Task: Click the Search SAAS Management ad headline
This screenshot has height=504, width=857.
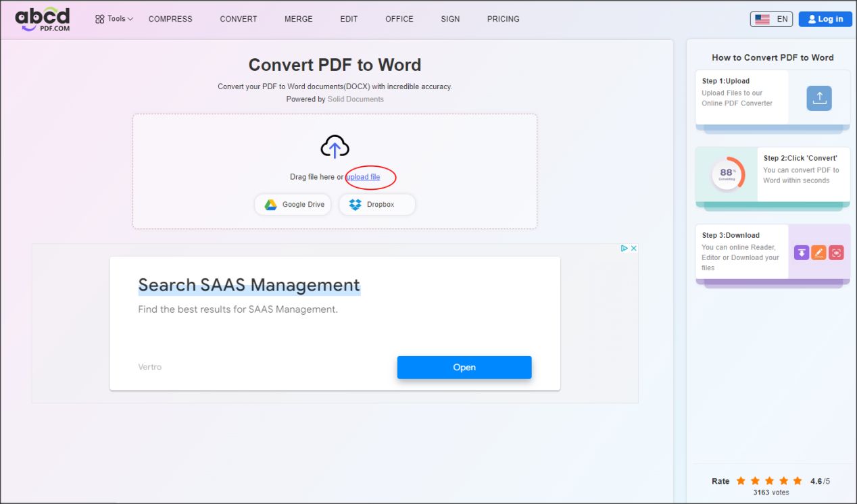Action: pos(249,285)
